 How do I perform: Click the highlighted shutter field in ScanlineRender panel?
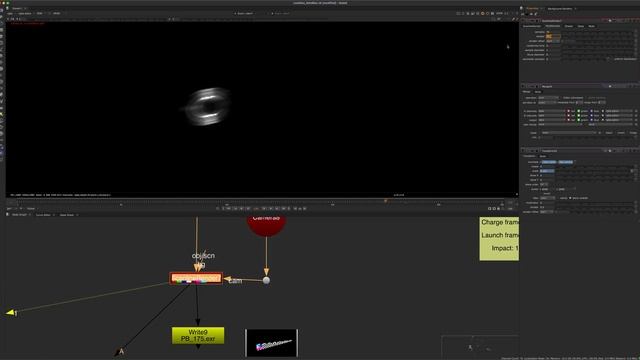[x=553, y=36]
